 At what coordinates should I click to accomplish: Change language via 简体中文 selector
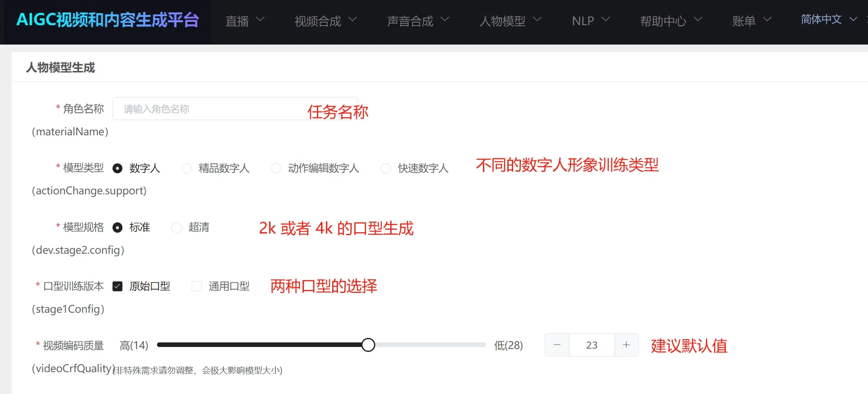pos(828,19)
